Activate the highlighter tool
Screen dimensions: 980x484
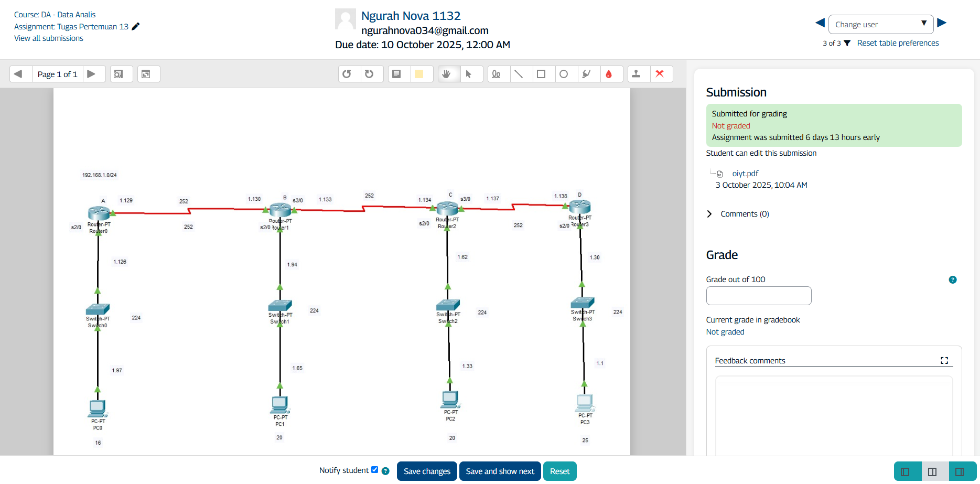(587, 74)
